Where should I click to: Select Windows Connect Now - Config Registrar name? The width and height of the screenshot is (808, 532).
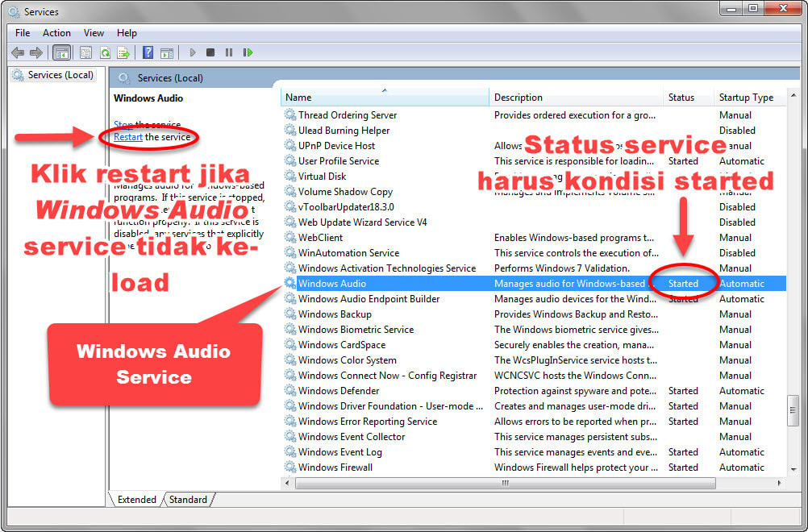coord(388,376)
